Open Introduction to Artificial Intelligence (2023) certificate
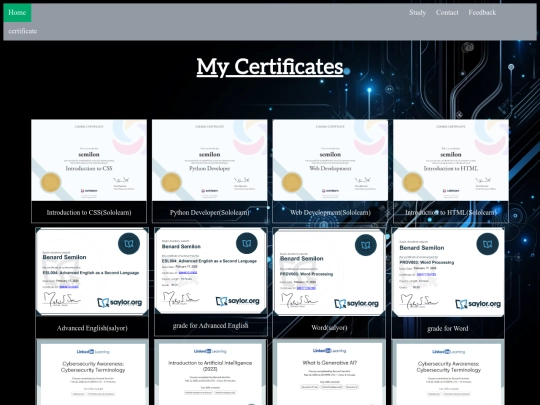The width and height of the screenshot is (540, 405). click(x=210, y=373)
